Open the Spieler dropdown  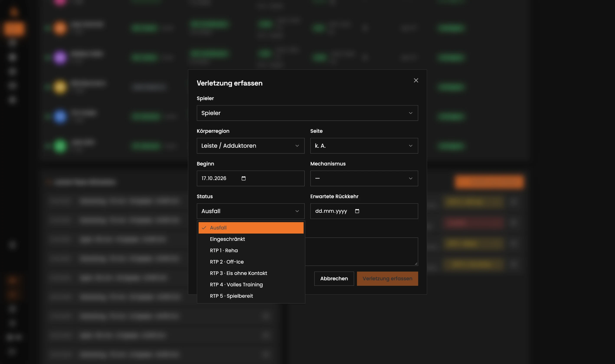point(307,113)
